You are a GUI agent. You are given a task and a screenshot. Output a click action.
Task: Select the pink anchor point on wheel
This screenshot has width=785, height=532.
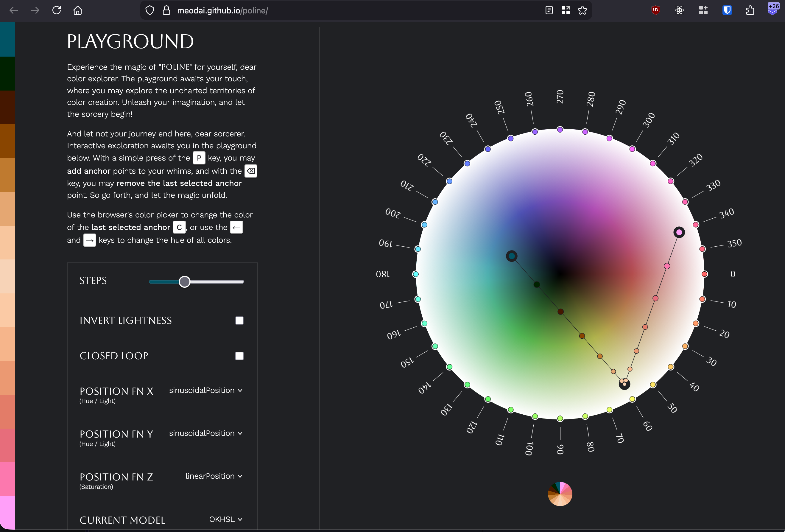(679, 232)
